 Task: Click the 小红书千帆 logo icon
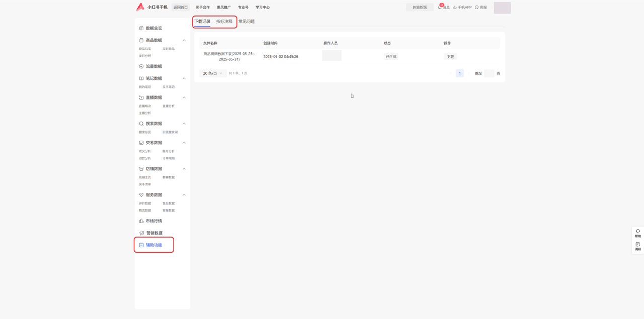click(x=140, y=7)
